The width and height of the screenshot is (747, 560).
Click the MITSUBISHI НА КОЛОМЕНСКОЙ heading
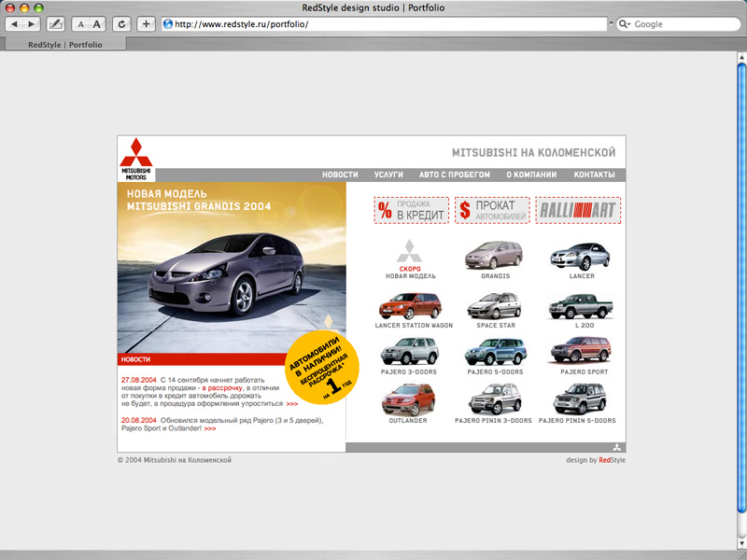click(533, 153)
